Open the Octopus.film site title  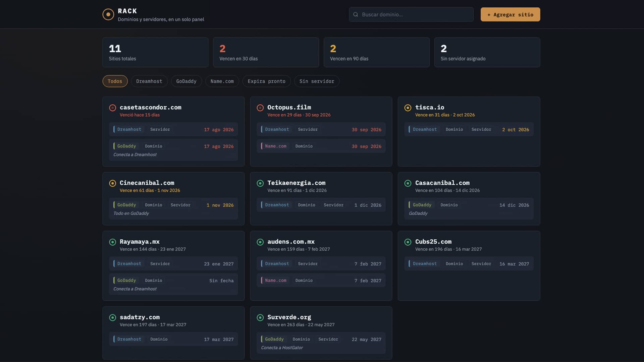289,107
